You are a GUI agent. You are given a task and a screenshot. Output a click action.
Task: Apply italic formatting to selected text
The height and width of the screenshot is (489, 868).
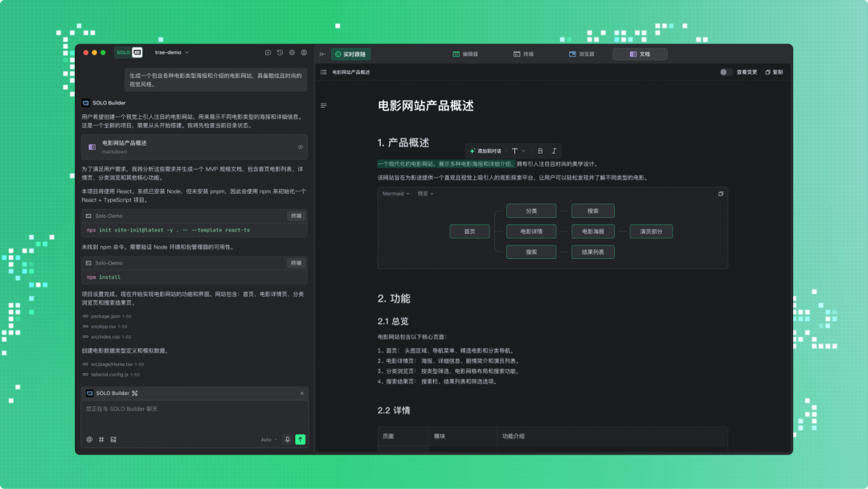[554, 150]
